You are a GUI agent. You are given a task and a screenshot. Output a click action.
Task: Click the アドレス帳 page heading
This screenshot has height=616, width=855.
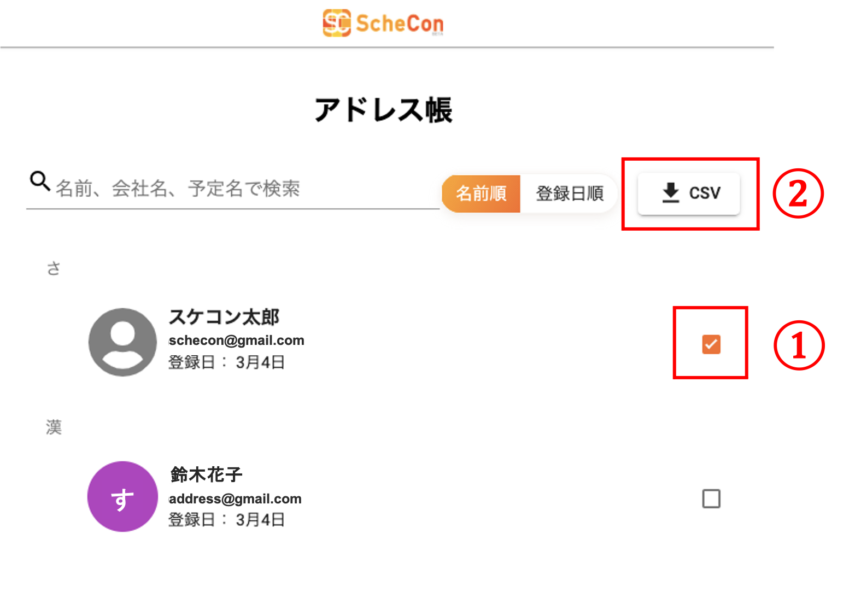(383, 110)
